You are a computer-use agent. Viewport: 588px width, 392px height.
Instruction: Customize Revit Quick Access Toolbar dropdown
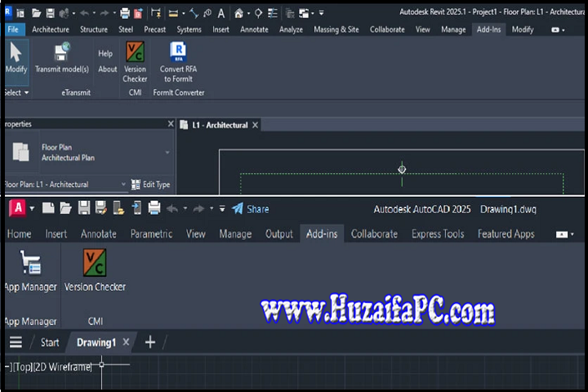(x=322, y=13)
